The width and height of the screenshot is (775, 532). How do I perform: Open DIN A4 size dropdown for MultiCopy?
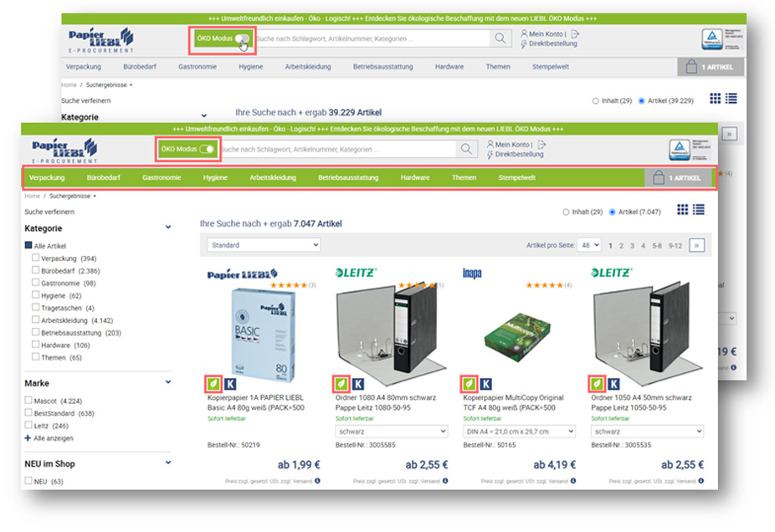tap(520, 432)
